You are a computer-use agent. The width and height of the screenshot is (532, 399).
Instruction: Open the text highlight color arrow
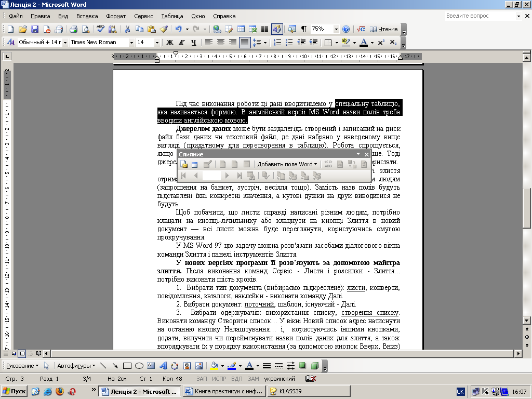click(x=354, y=43)
